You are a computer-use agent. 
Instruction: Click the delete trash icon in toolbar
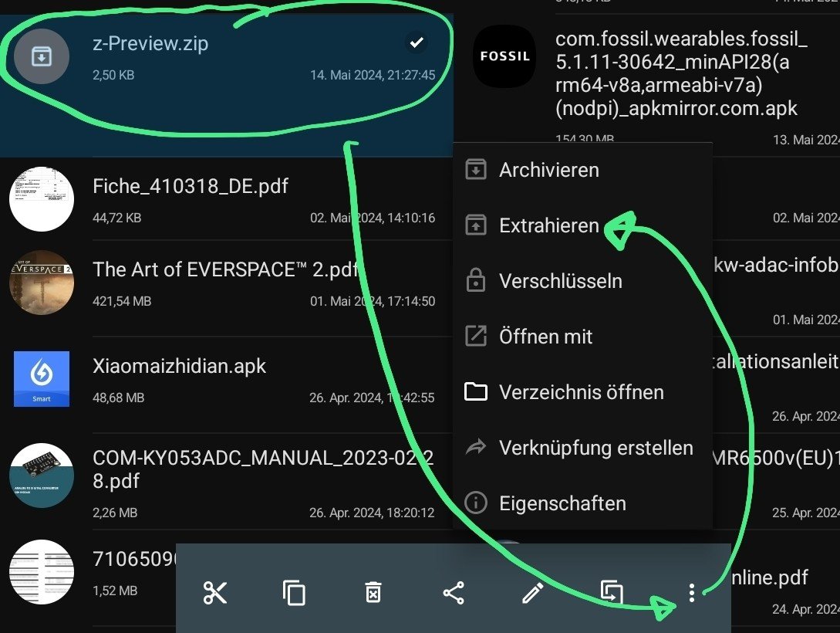(x=373, y=593)
